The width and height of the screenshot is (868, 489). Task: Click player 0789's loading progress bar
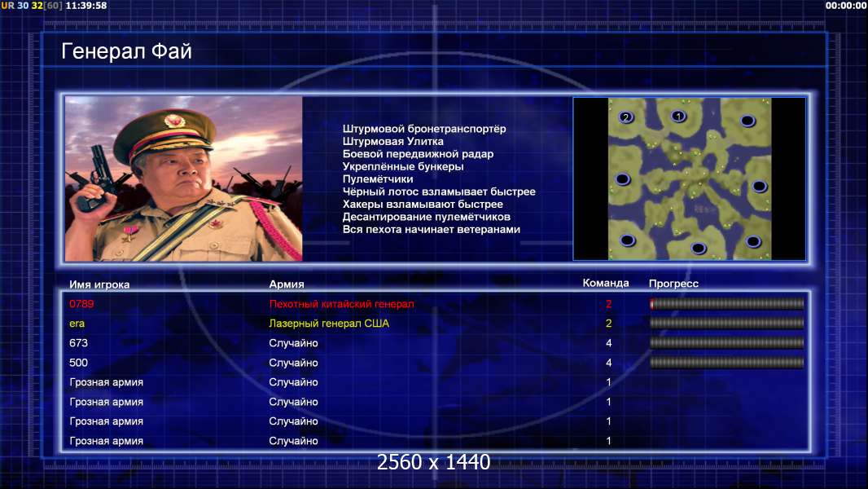coord(726,303)
